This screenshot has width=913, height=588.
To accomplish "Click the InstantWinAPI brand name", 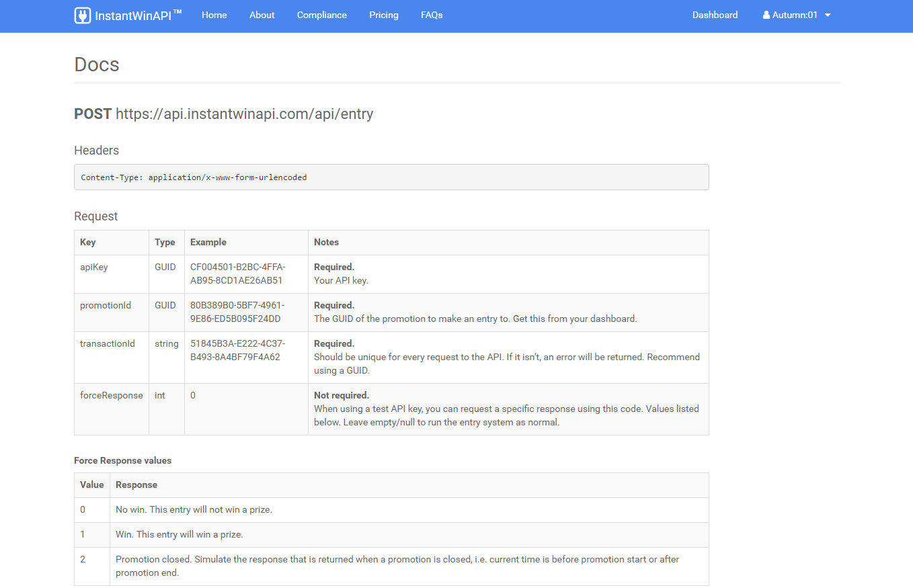I will point(138,15).
